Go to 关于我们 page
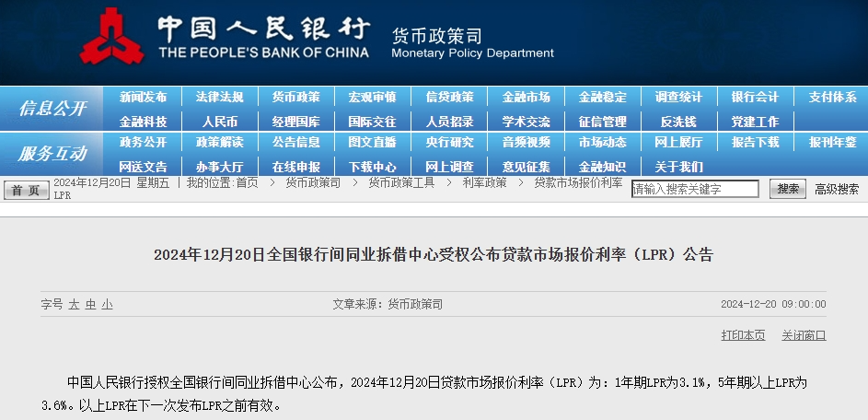This screenshot has width=868, height=420. [x=678, y=167]
